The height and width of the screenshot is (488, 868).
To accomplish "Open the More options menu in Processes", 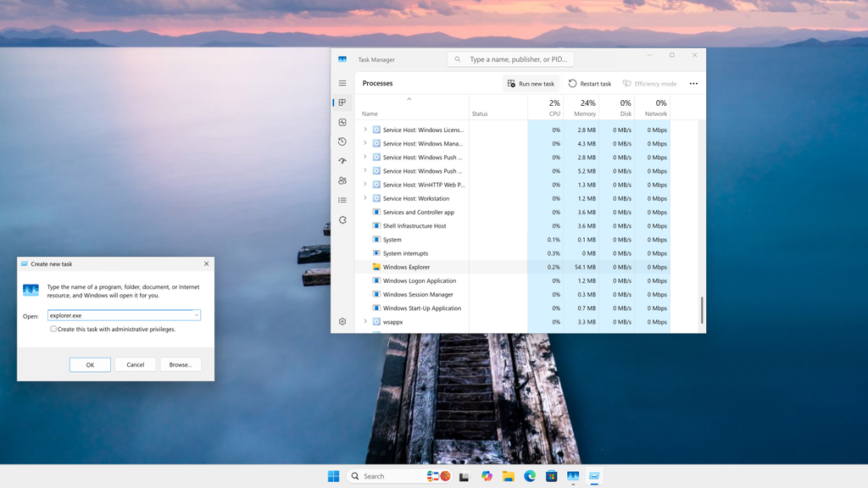I will pos(693,83).
